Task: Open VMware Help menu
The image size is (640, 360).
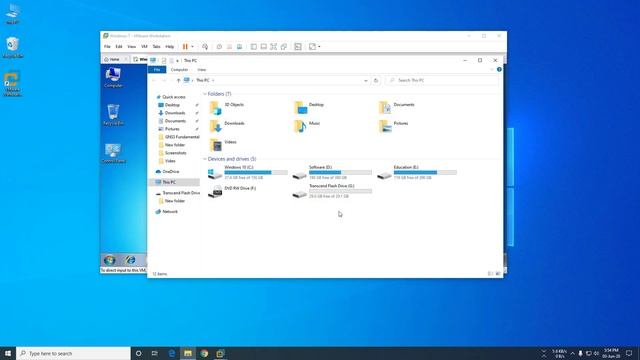Action: [x=170, y=47]
